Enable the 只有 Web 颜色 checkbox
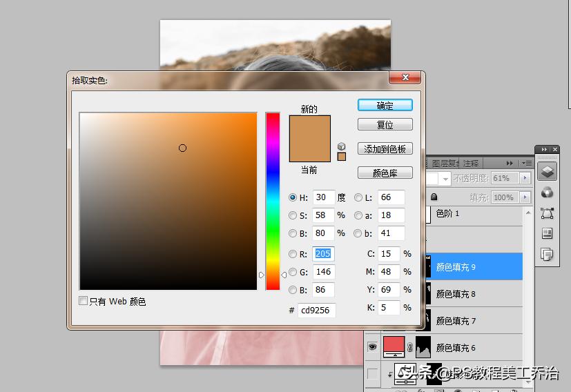Viewport: 571px width, 392px height. coord(83,301)
